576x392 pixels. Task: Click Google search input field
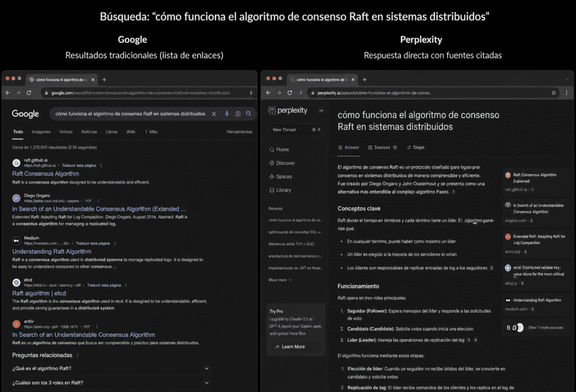point(130,114)
